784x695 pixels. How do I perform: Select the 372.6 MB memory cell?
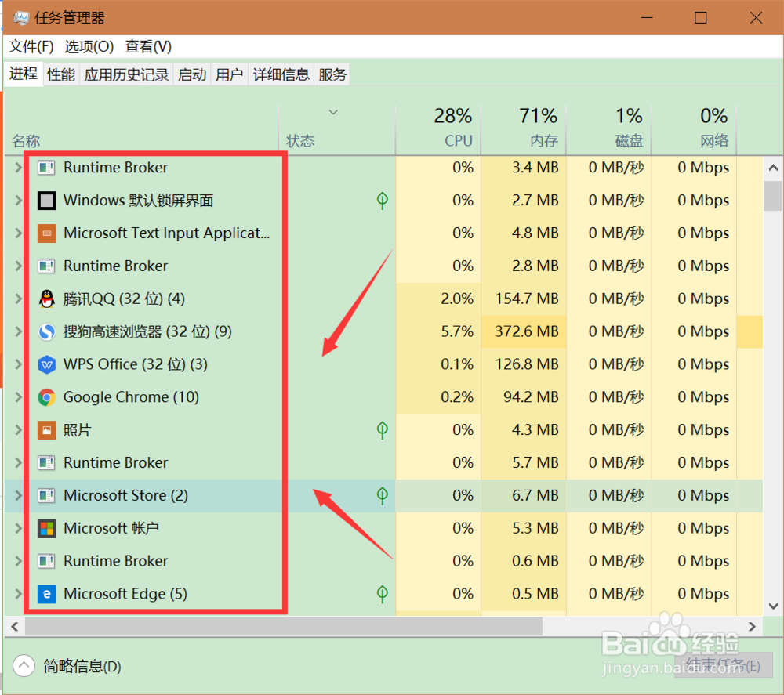524,331
